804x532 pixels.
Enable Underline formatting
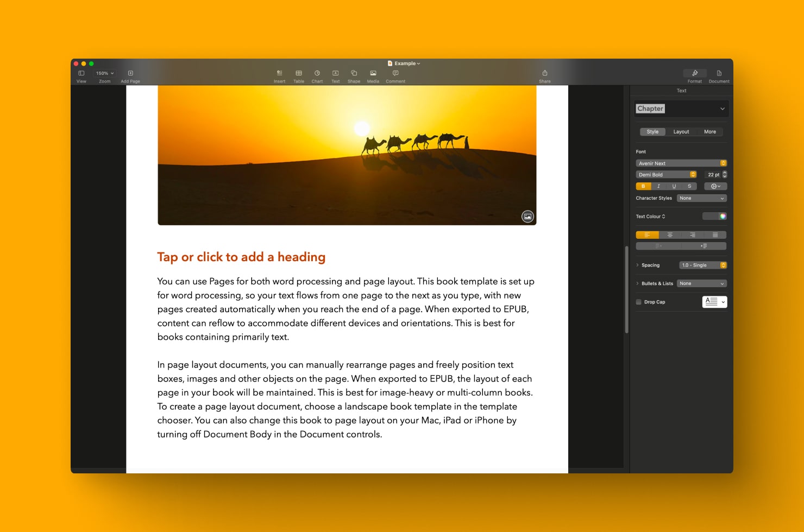674,186
